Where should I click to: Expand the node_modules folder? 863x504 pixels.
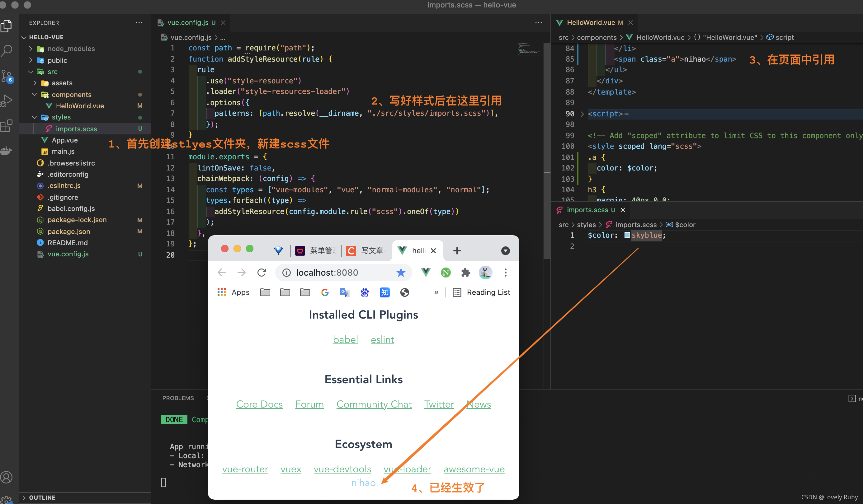coord(71,49)
